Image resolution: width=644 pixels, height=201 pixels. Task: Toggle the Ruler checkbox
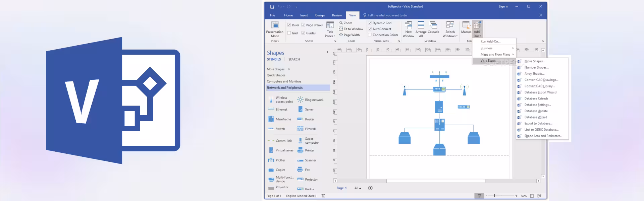click(x=289, y=25)
